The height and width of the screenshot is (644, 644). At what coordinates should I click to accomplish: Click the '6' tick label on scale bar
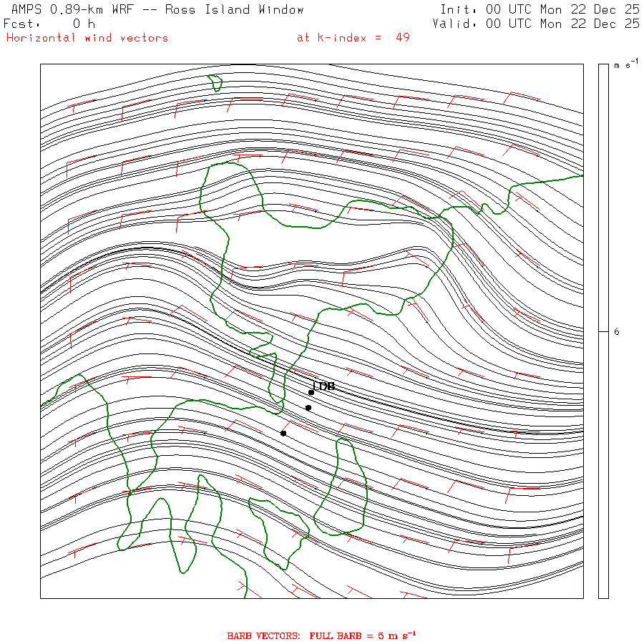coord(617,332)
